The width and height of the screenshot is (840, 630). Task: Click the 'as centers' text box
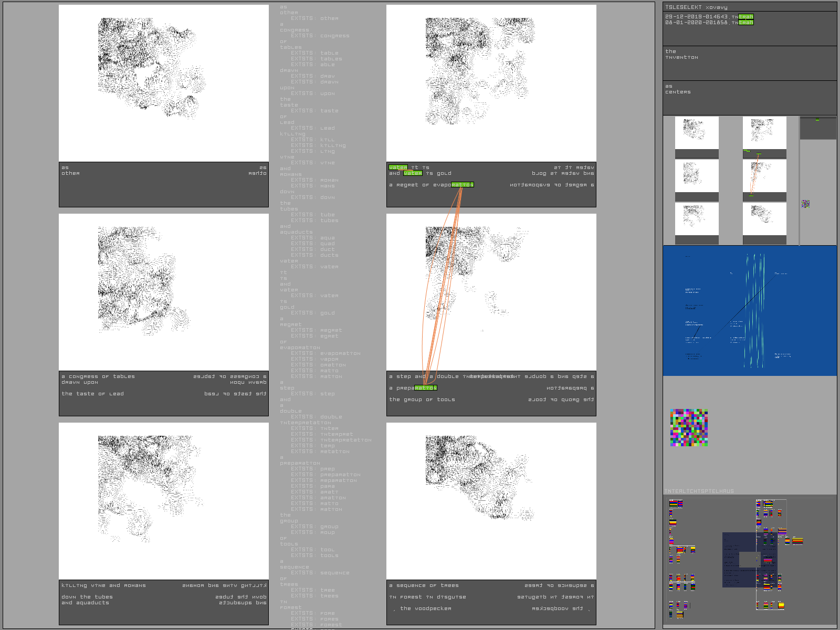click(x=750, y=98)
